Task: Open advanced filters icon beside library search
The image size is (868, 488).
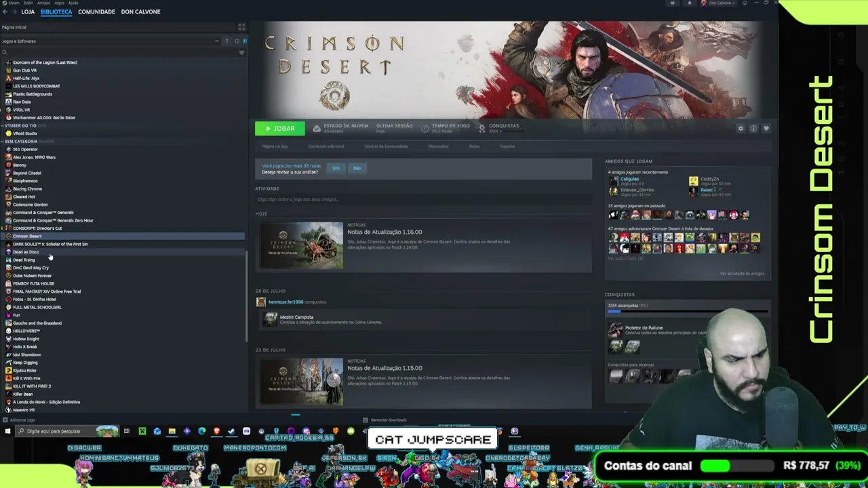Action: pos(241,52)
